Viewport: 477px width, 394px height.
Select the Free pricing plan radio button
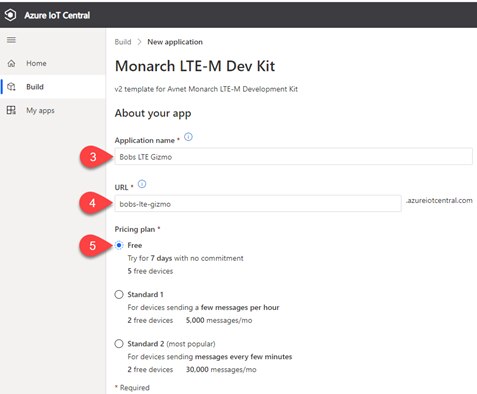[119, 245]
